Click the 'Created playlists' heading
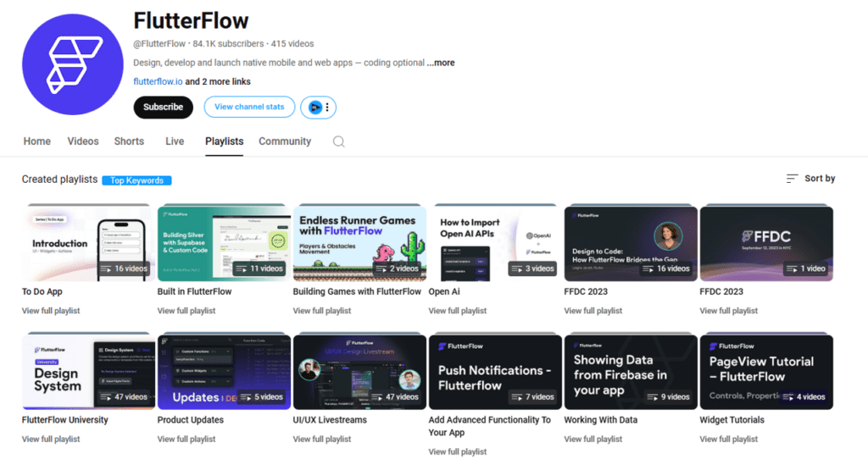The height and width of the screenshot is (459, 868). (60, 180)
